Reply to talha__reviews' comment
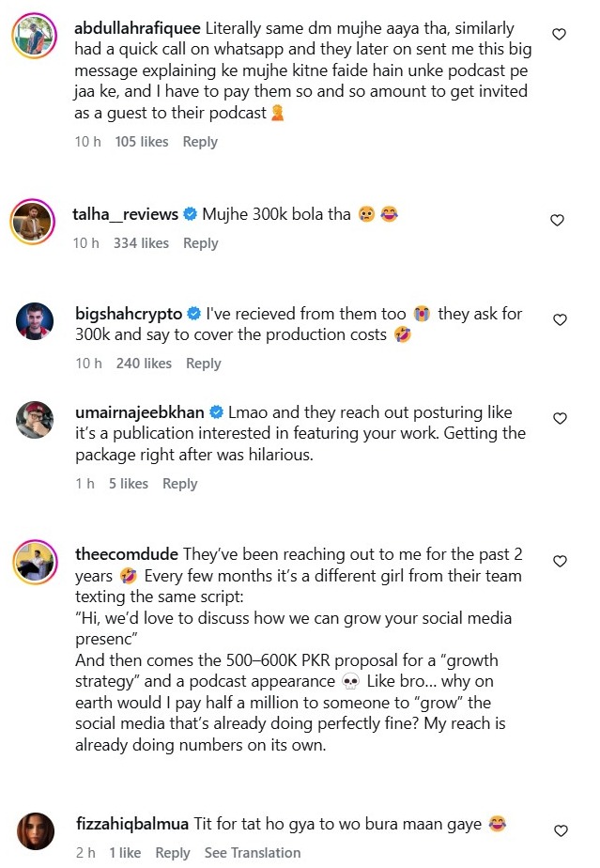 (201, 243)
